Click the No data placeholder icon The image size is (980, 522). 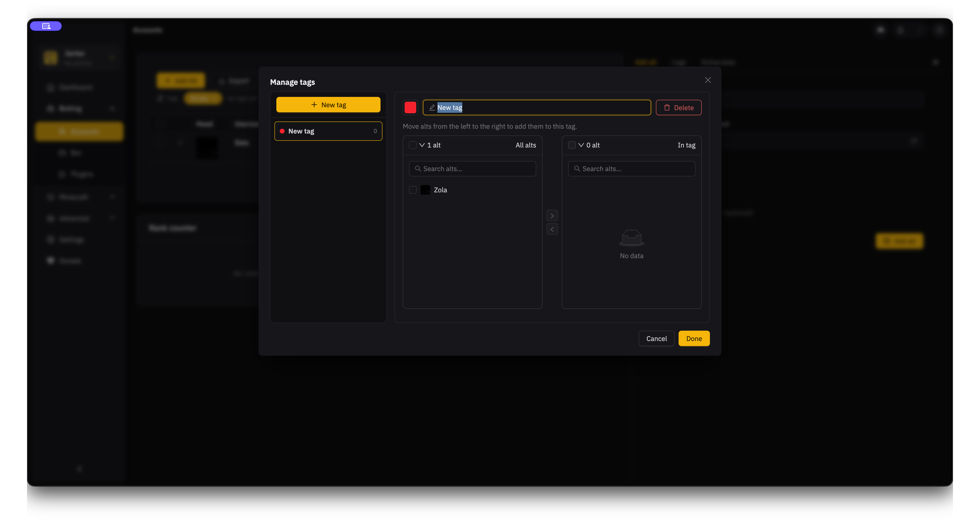(x=632, y=238)
